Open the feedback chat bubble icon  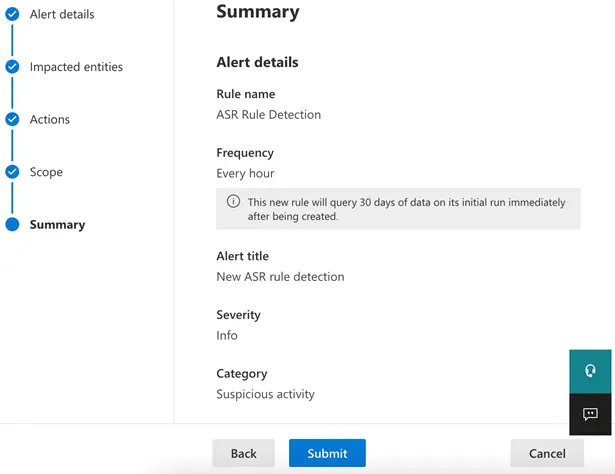point(590,414)
